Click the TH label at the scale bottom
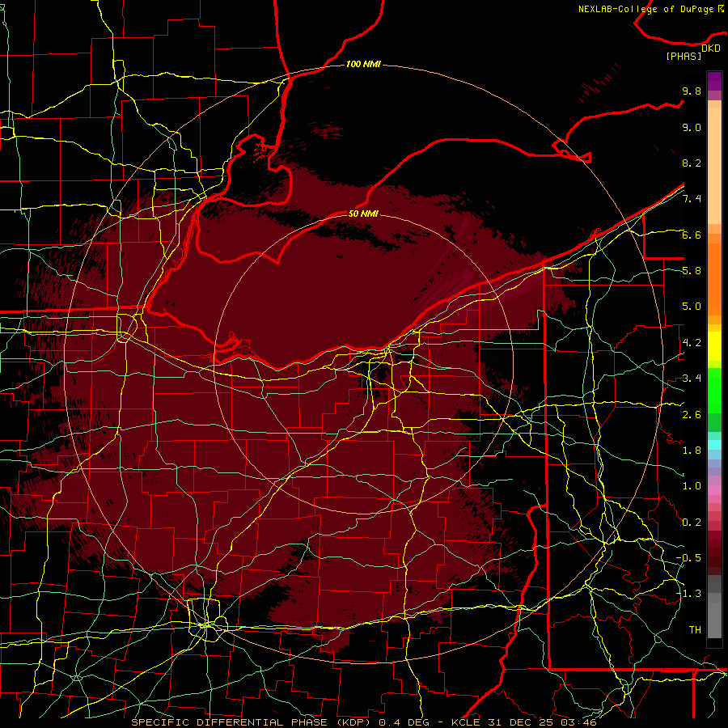Image resolution: width=728 pixels, height=728 pixels. point(695,630)
